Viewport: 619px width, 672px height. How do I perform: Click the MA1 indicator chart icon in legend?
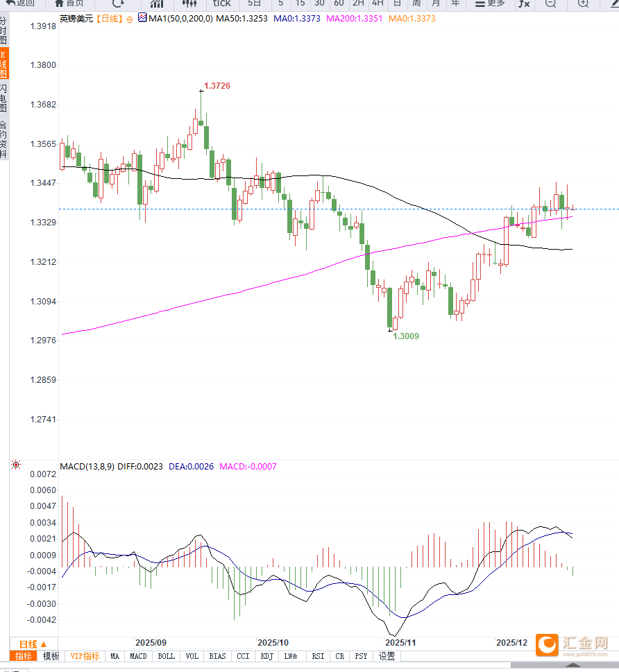click(x=142, y=19)
